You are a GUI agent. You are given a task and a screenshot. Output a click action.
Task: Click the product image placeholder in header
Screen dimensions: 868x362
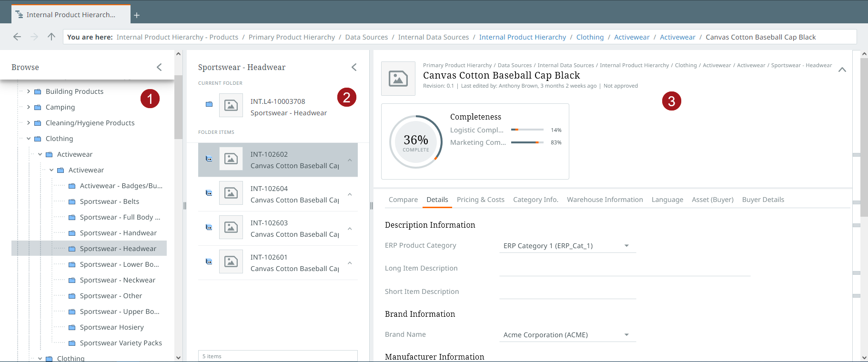point(398,79)
